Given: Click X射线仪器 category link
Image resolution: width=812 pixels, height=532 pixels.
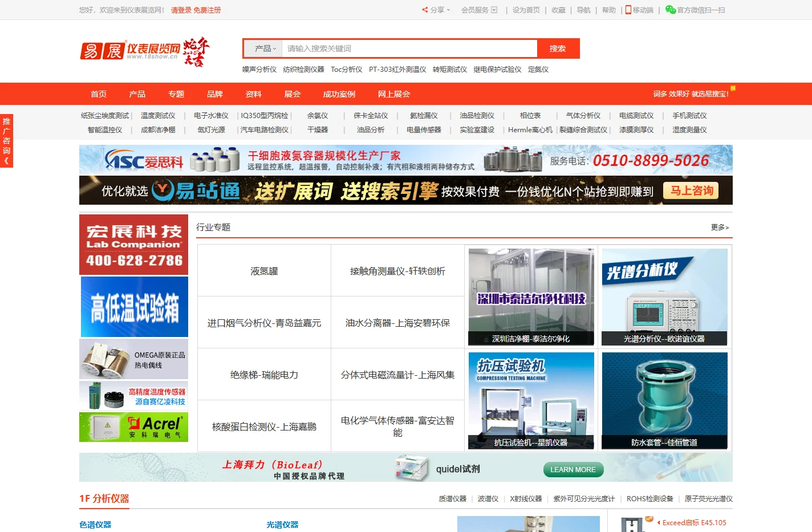Looking at the screenshot, I should tap(526, 498).
